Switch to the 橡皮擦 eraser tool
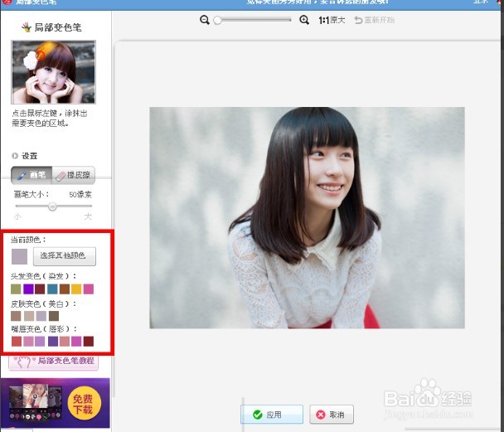Image resolution: width=504 pixels, height=432 pixels. point(74,175)
